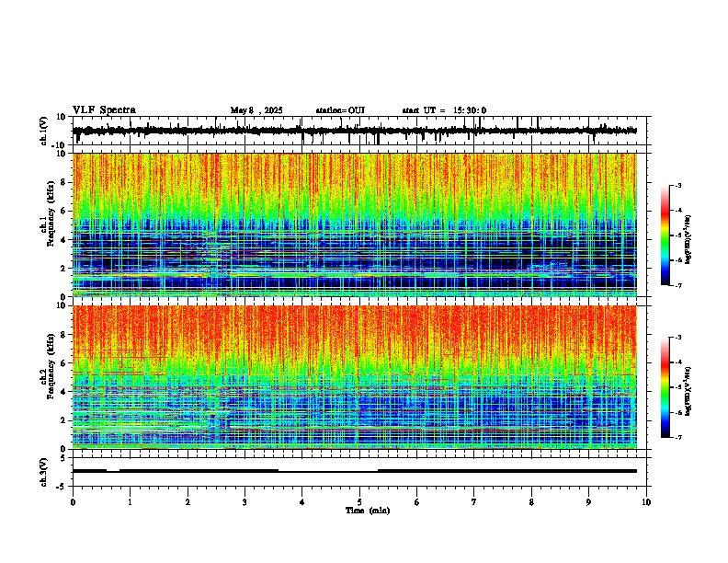Click the ch.1 spectrogram color scale bar

[x=665, y=236]
